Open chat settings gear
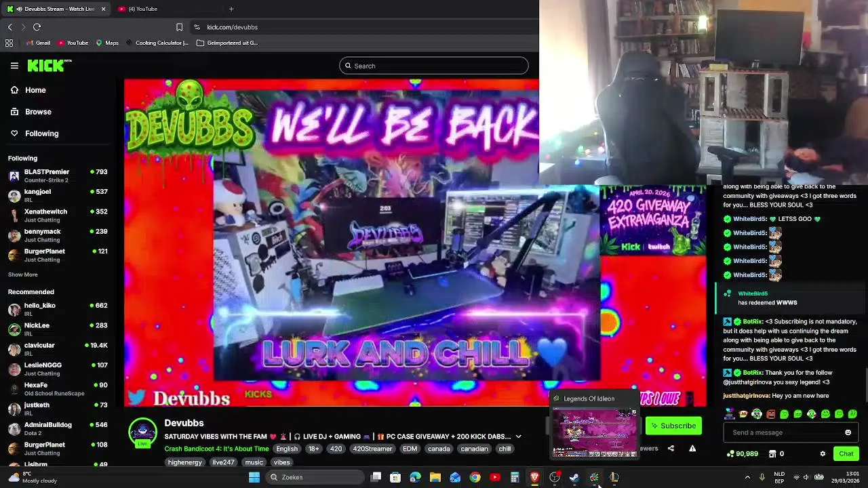The width and height of the screenshot is (868, 488). [x=823, y=454]
